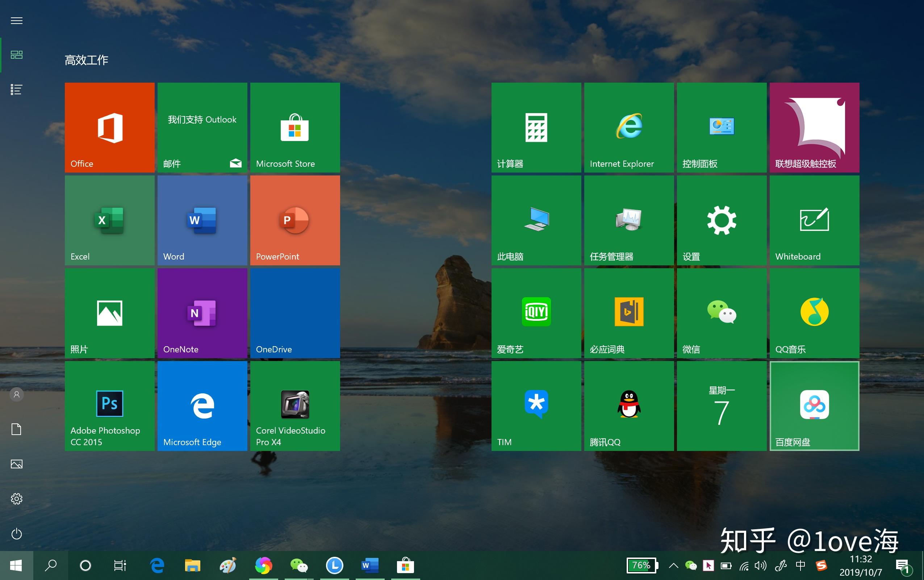Open the OneDrive tile
This screenshot has height=580, width=924.
pos(295,313)
